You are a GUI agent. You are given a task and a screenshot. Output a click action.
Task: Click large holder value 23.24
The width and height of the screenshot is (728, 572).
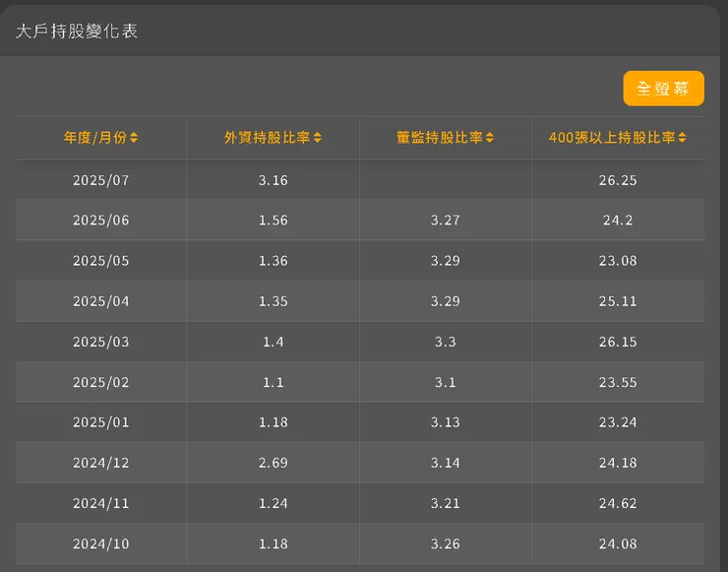click(x=618, y=422)
